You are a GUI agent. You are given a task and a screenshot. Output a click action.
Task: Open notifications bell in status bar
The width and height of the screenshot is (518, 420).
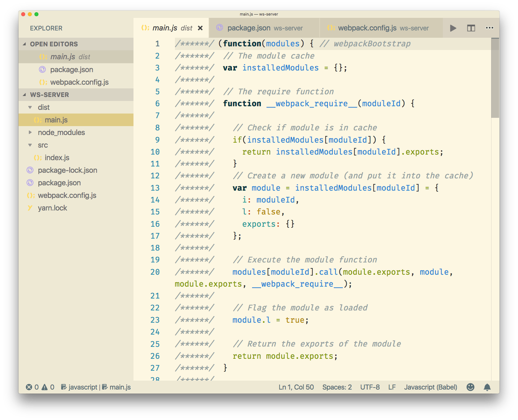click(487, 387)
